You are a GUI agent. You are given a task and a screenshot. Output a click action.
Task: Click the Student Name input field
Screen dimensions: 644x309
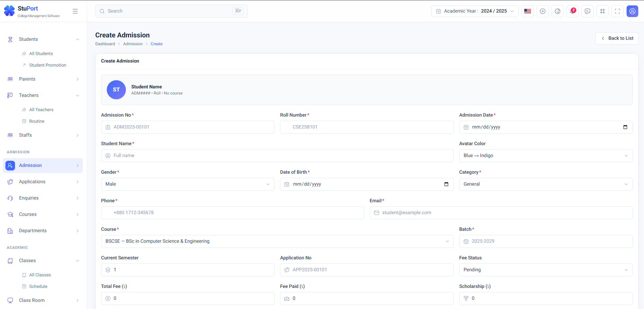point(277,156)
